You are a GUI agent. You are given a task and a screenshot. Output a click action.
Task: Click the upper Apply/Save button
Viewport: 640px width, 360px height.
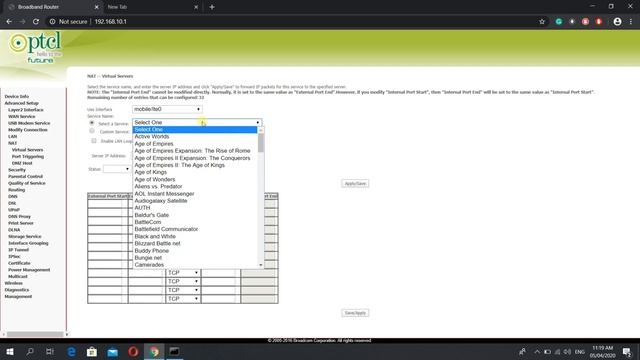[x=355, y=183]
